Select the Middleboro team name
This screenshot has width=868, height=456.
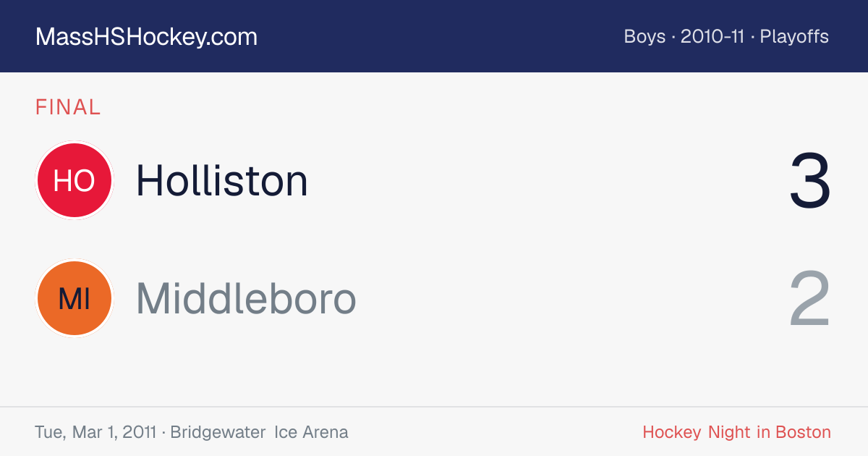tap(246, 298)
